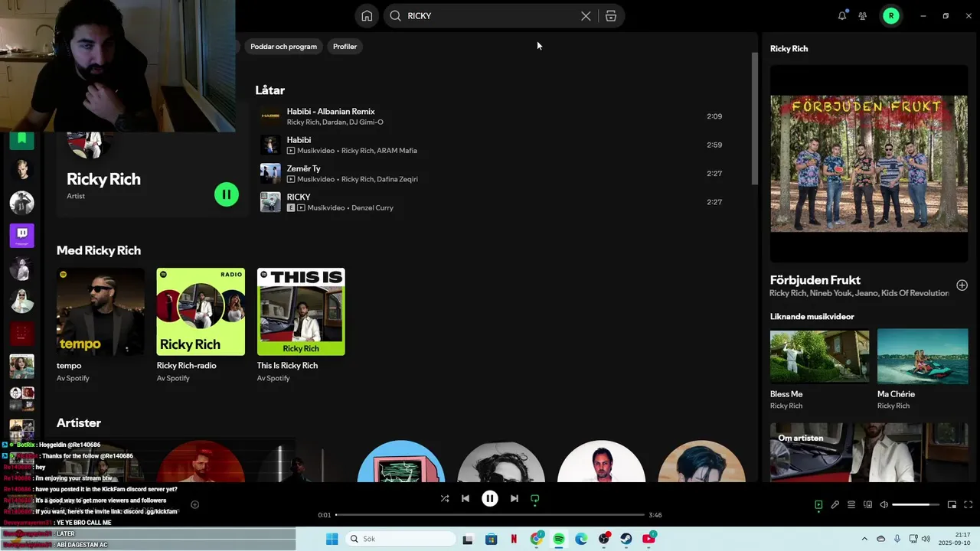
Task: Toggle the repeat button
Action: tap(535, 498)
